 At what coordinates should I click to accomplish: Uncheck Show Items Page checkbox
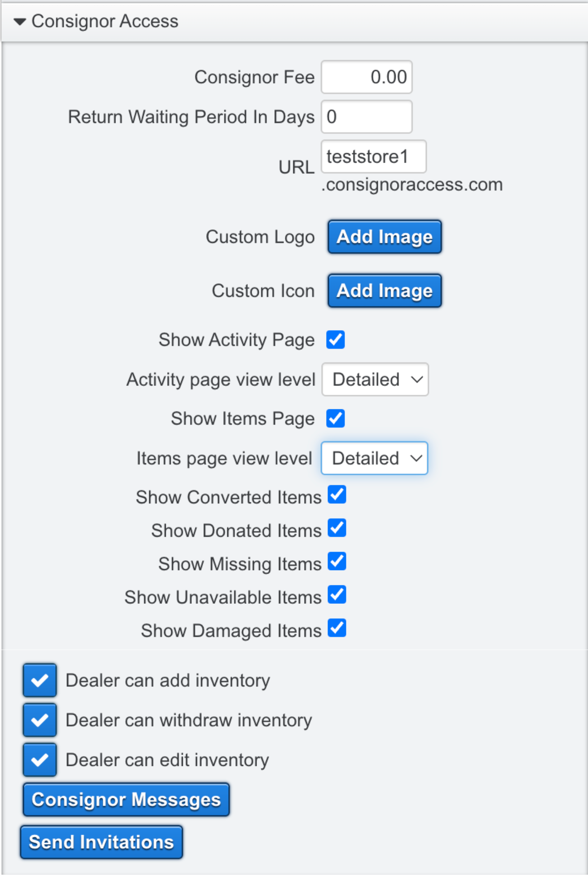[x=336, y=418]
